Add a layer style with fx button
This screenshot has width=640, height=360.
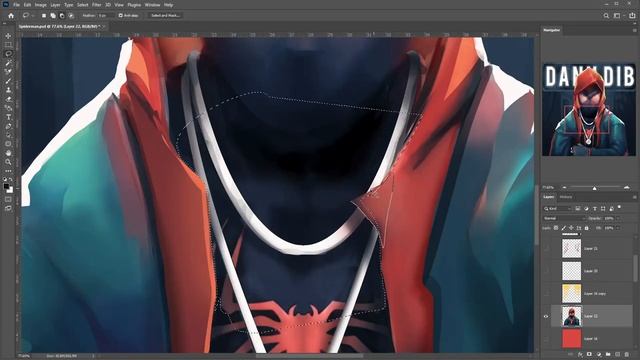click(580, 355)
